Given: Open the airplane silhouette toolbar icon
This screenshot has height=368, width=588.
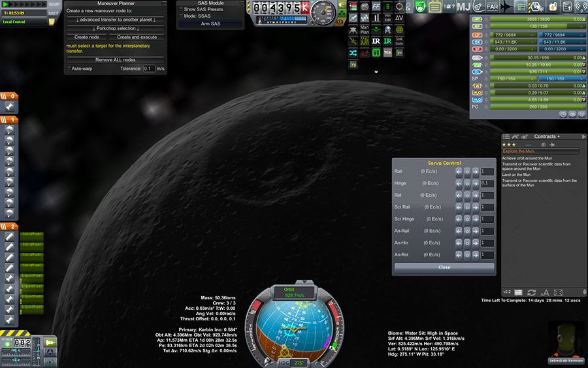Looking at the screenshot, I should [x=506, y=7].
